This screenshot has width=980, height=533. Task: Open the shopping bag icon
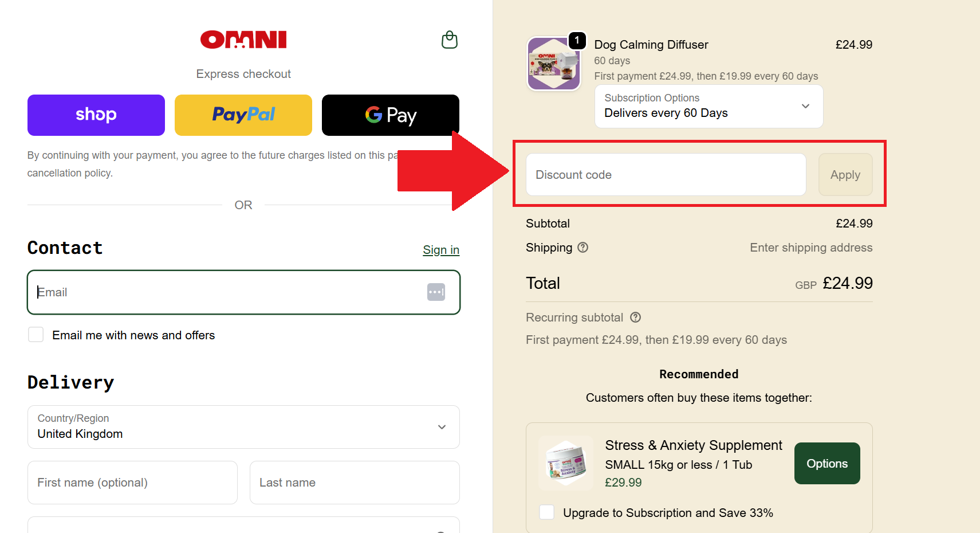(450, 40)
